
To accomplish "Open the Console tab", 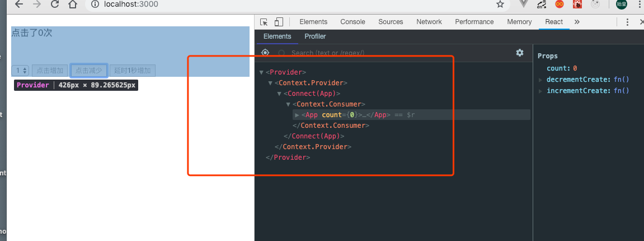I will pyautogui.click(x=353, y=22).
